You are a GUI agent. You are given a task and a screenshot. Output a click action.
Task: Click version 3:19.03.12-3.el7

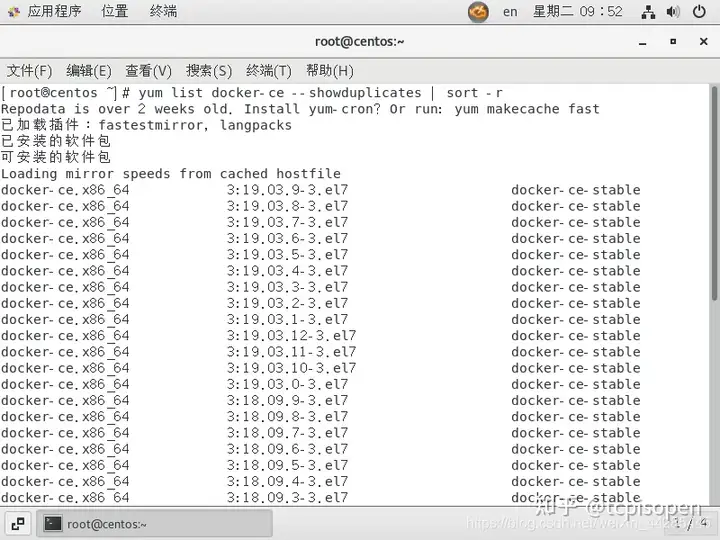click(x=292, y=335)
